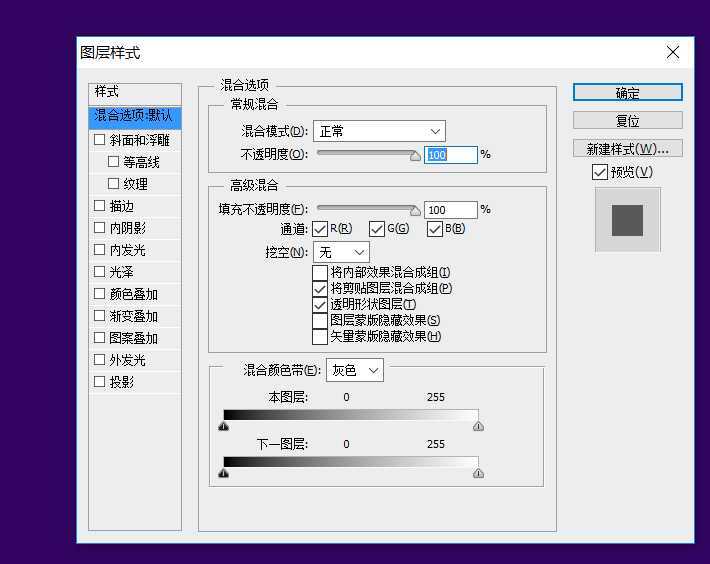Click the 不透明度 slider handle

[x=415, y=155]
